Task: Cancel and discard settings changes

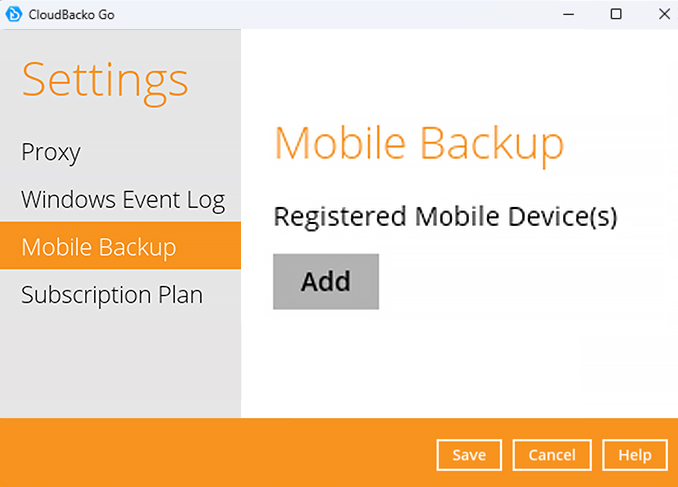Action: 552,455
